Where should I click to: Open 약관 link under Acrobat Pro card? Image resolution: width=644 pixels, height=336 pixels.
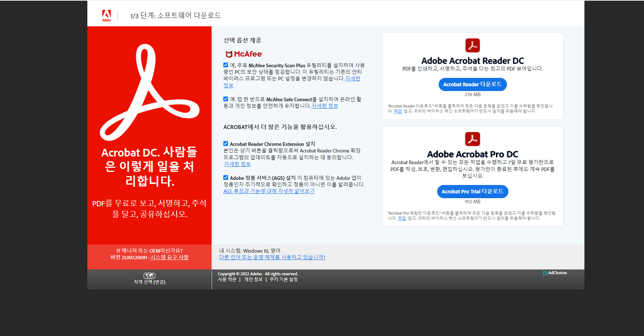pos(402,218)
